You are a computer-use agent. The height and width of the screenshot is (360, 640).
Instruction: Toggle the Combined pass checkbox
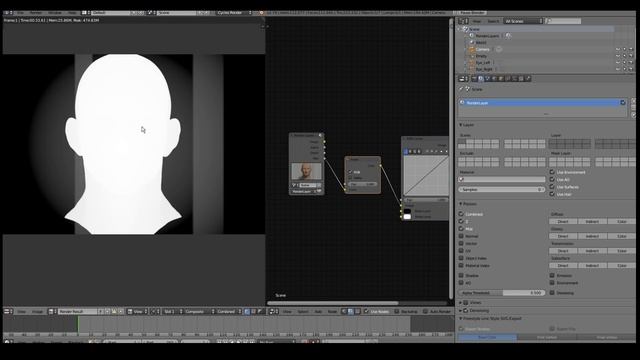[461, 214]
